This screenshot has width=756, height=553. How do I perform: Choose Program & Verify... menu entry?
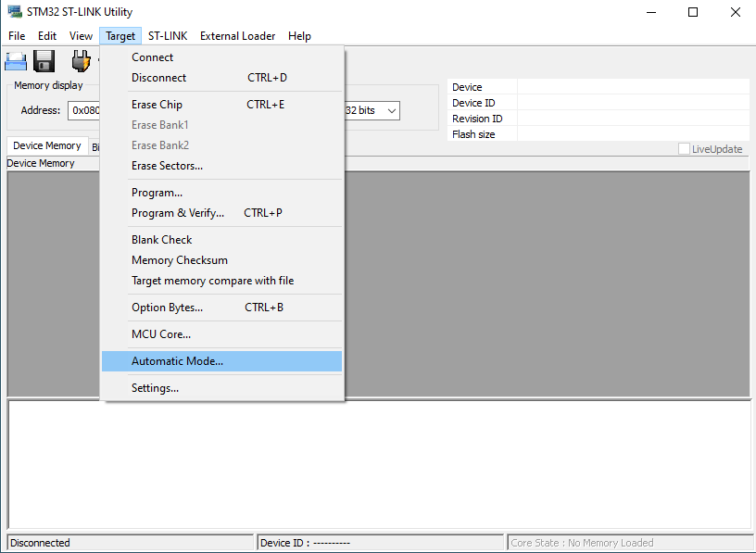pos(221,213)
